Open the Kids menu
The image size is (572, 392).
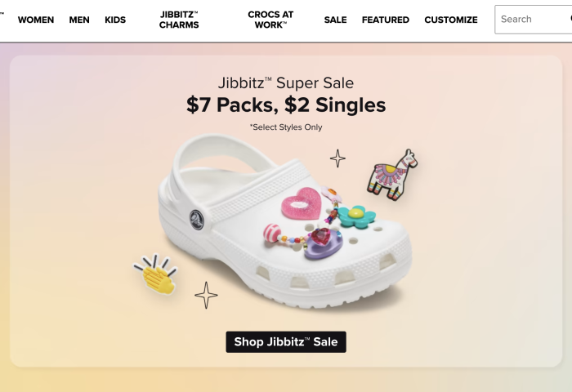point(115,20)
